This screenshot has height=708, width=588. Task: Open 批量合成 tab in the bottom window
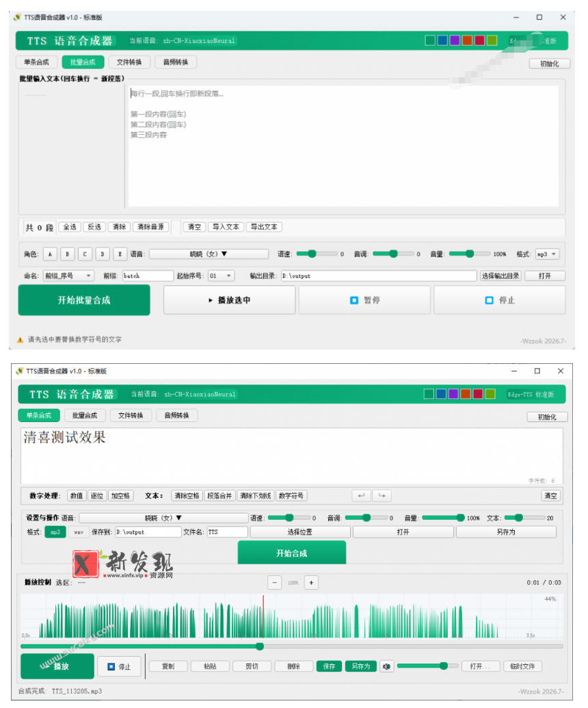[85, 415]
